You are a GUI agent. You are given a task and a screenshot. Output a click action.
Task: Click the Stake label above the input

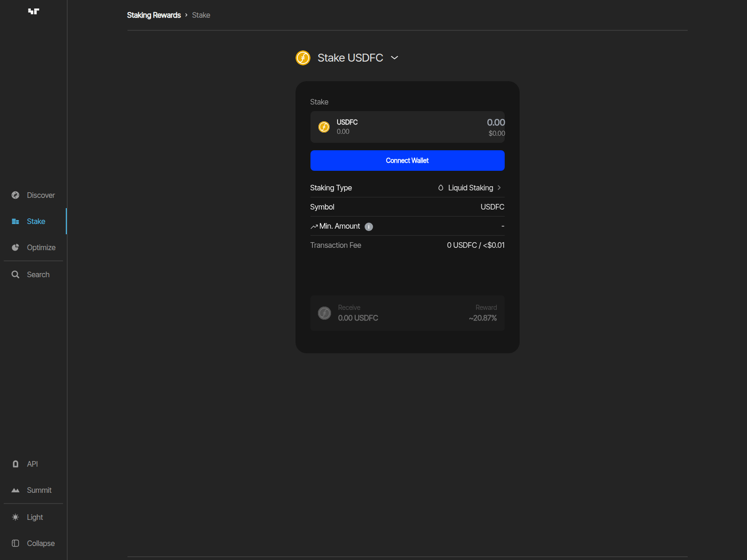(319, 102)
